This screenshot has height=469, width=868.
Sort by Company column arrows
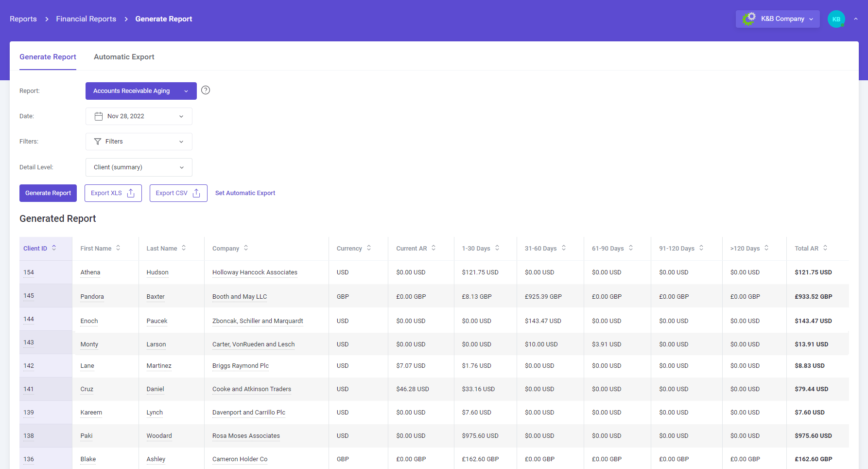(246, 248)
